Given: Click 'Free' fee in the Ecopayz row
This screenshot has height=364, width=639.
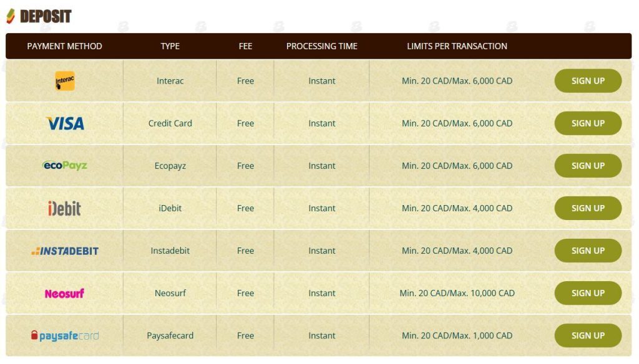Looking at the screenshot, I should pos(245,166).
